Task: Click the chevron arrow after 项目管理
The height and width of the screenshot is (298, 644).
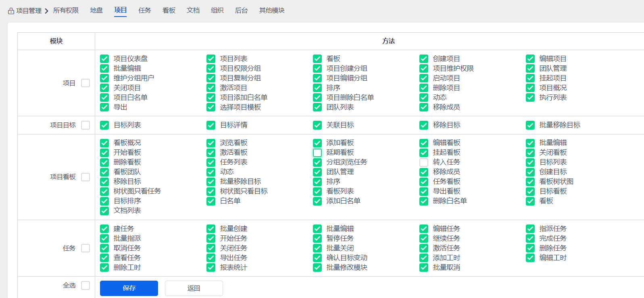Action: pyautogui.click(x=47, y=11)
